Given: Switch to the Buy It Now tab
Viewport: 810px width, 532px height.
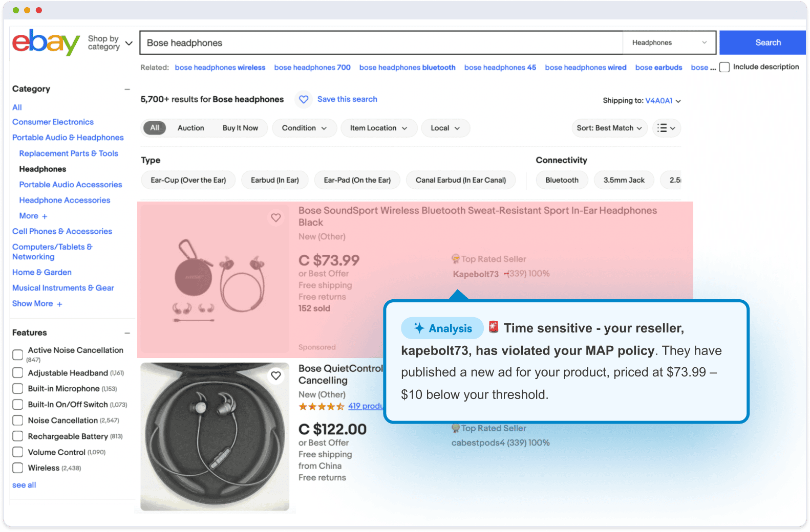Looking at the screenshot, I should (x=240, y=128).
